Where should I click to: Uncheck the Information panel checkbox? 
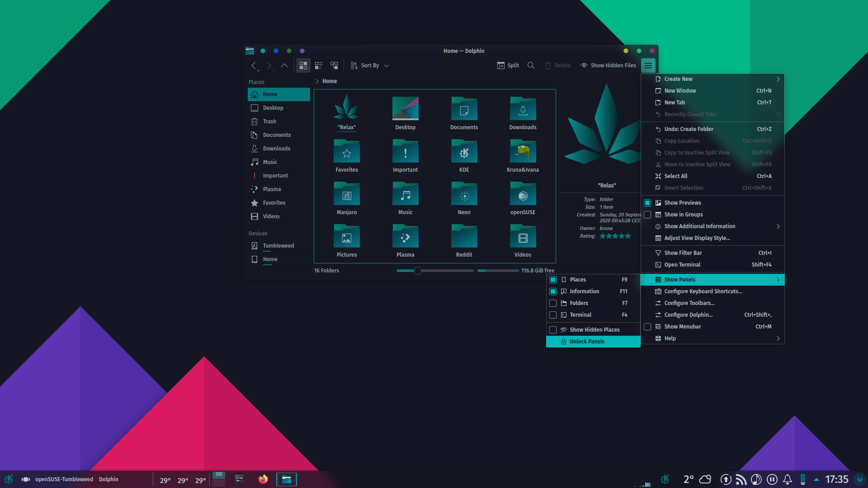click(553, 291)
